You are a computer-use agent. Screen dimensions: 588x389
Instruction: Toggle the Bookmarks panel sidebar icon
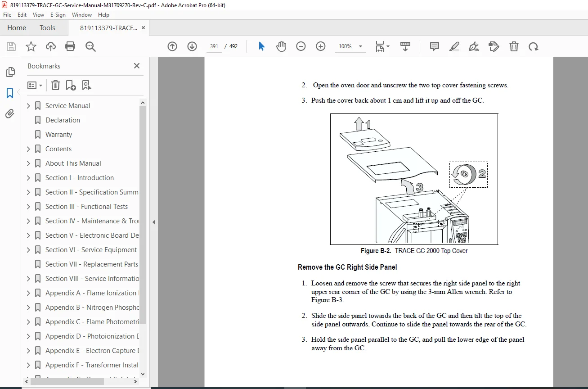10,93
